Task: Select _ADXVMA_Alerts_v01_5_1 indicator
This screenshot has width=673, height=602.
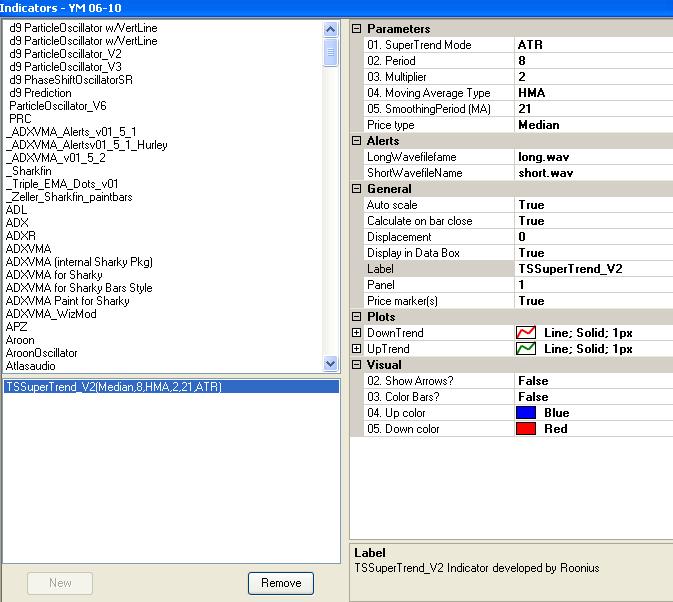Action: 72,132
